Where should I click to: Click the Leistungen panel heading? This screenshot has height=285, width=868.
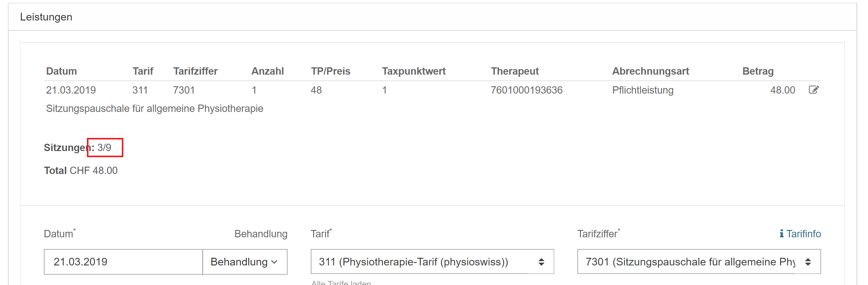point(46,17)
